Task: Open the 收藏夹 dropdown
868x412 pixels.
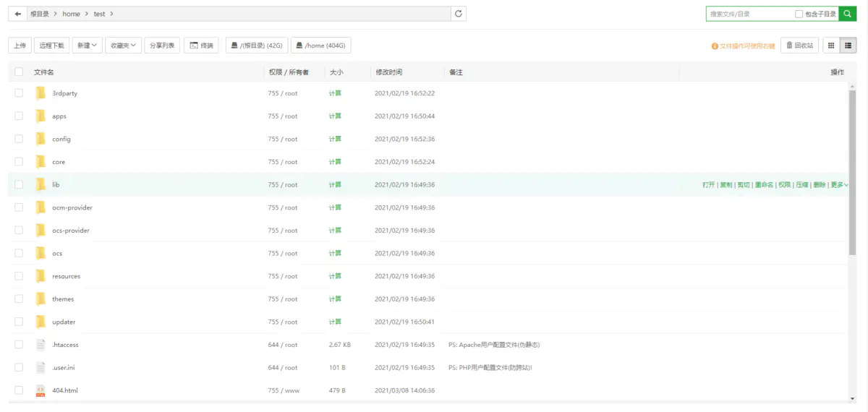Action: 123,46
